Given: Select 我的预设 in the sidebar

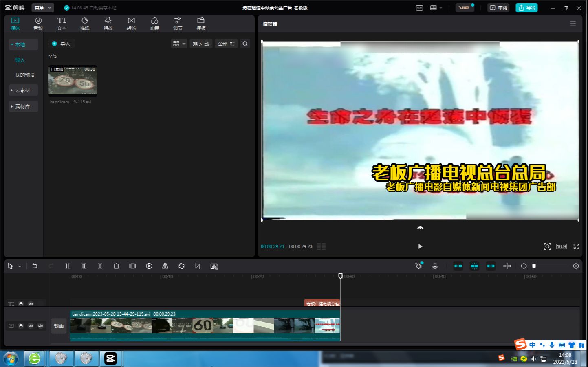Looking at the screenshot, I should coord(25,75).
